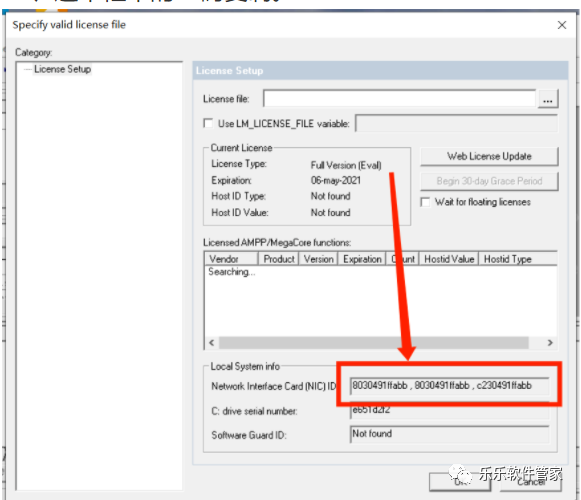Click the 'Not found' Host ID Type value

331,196
